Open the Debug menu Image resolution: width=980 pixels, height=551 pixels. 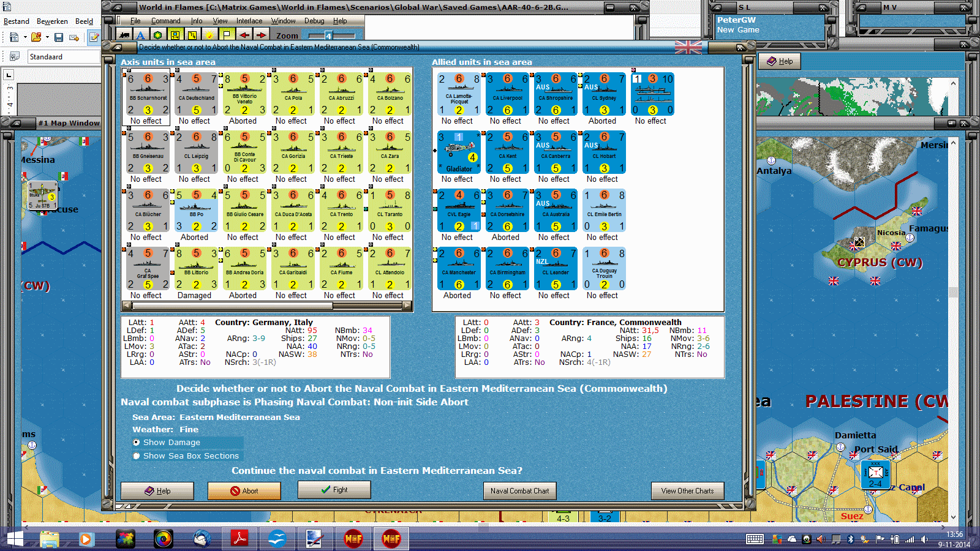click(314, 21)
